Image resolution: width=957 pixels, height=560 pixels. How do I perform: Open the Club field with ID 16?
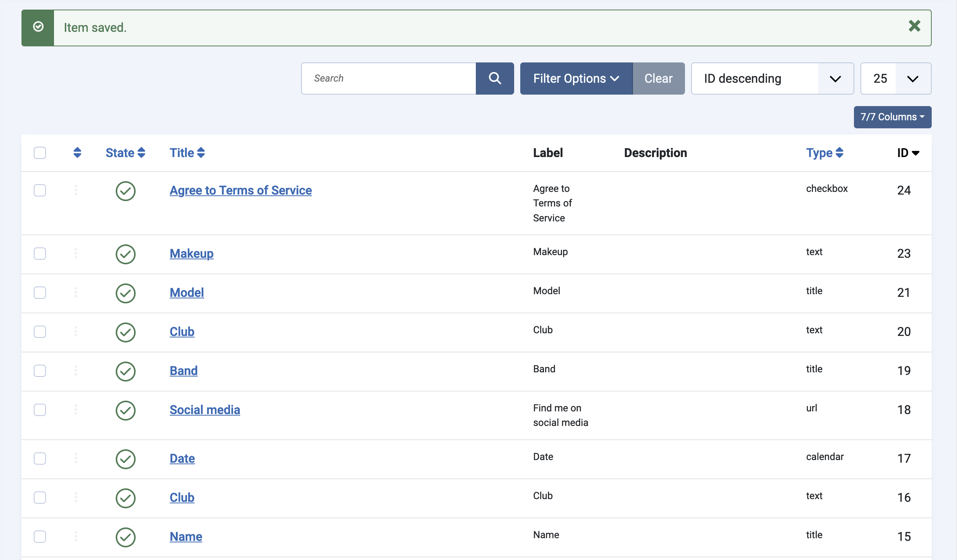pos(182,498)
